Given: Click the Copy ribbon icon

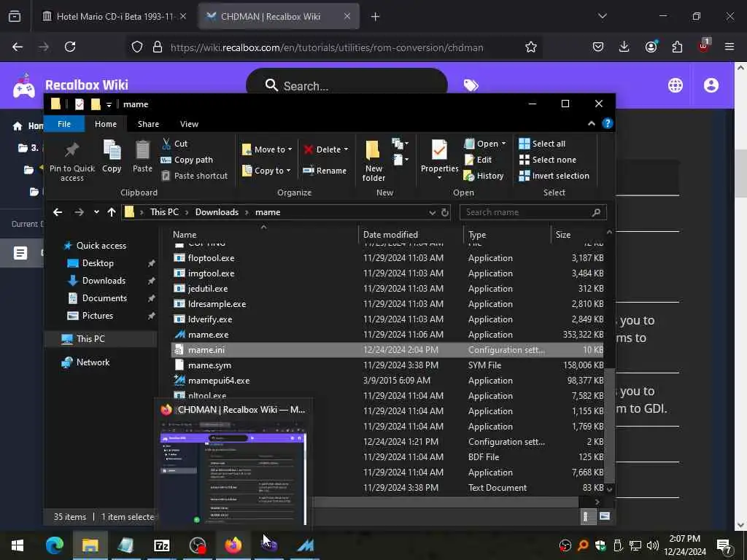Looking at the screenshot, I should coord(112,150).
